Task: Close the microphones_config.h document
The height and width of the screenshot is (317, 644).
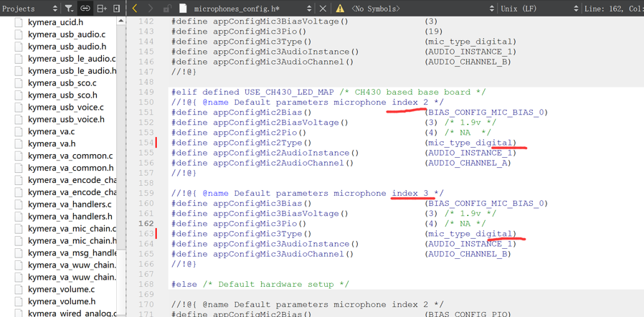Action: (323, 8)
